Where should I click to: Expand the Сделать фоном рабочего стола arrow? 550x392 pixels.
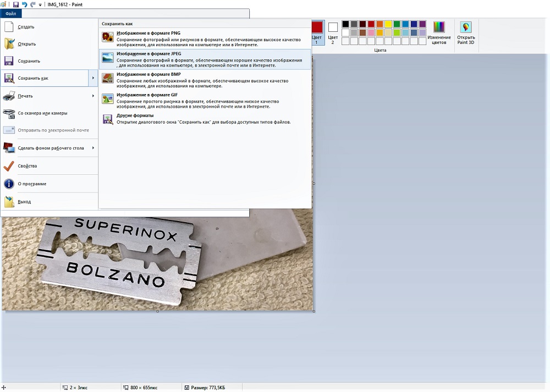93,148
